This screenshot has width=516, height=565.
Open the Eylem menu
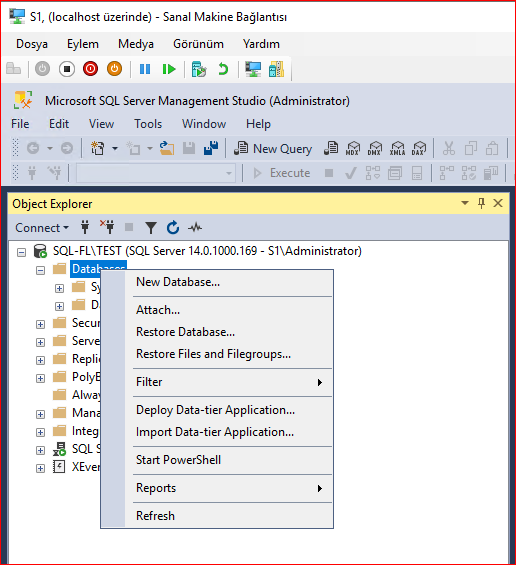pos(83,44)
